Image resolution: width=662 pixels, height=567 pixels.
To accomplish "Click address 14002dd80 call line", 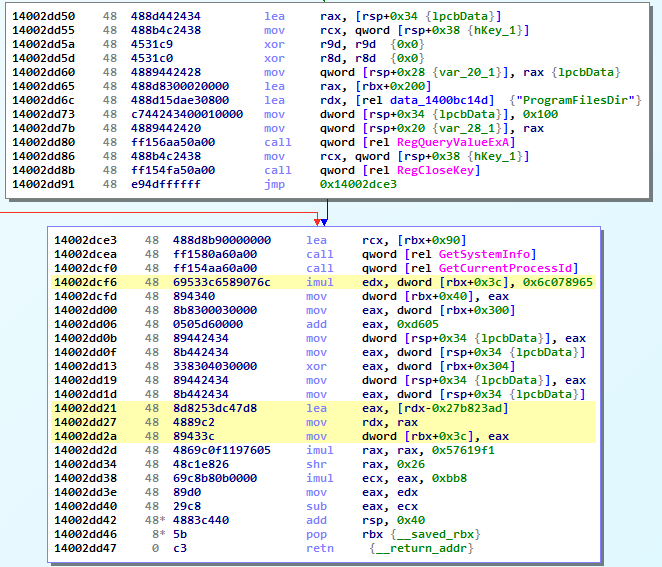I will pos(43,142).
